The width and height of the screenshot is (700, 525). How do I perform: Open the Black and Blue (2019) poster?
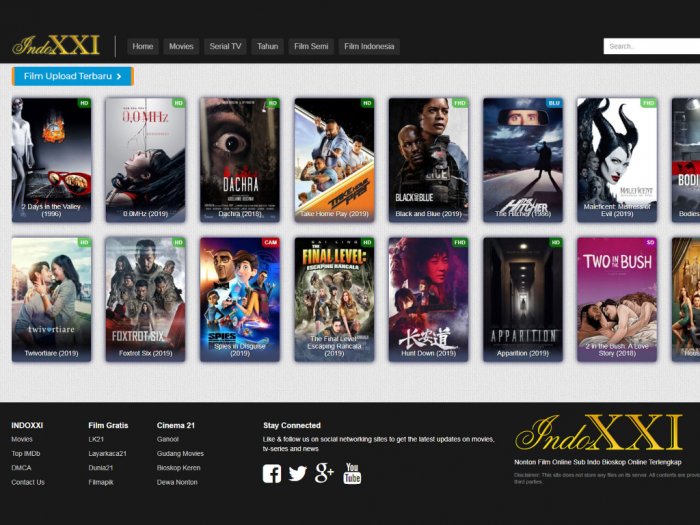coord(429,160)
